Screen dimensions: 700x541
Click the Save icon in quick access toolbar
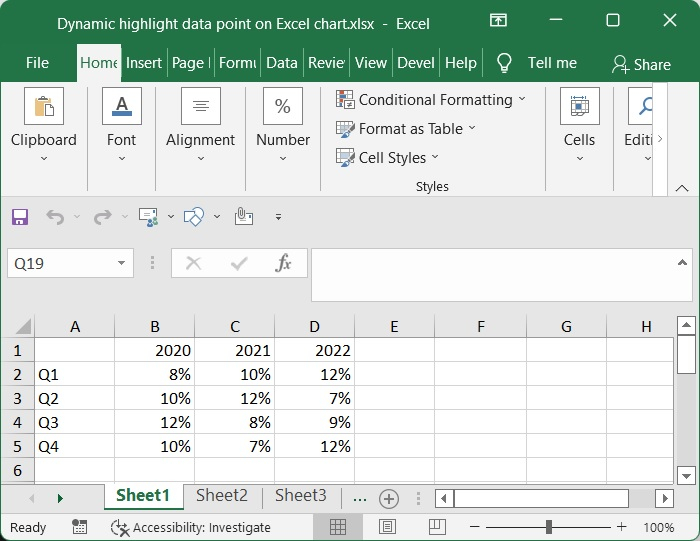coord(20,216)
